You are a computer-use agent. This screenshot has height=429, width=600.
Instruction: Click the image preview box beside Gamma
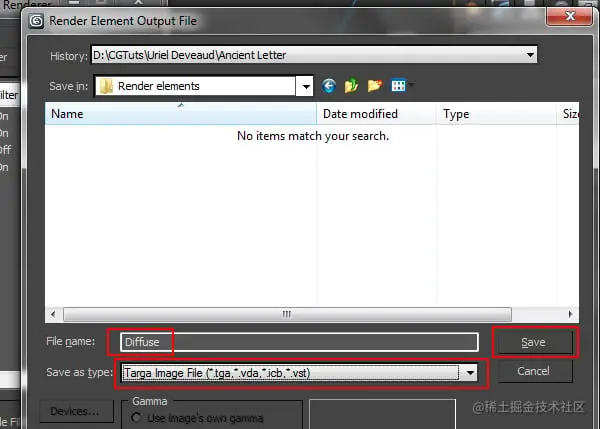coord(382,414)
